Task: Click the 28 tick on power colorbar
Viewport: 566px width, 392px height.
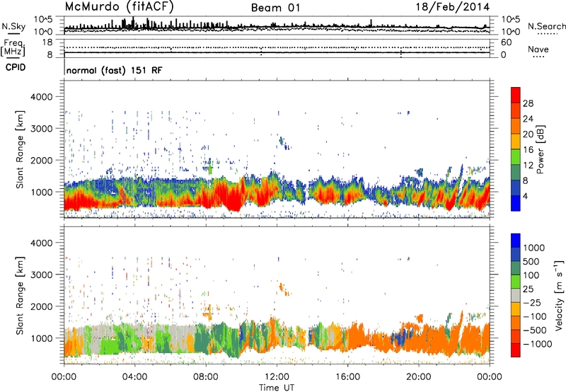Action: [528, 103]
